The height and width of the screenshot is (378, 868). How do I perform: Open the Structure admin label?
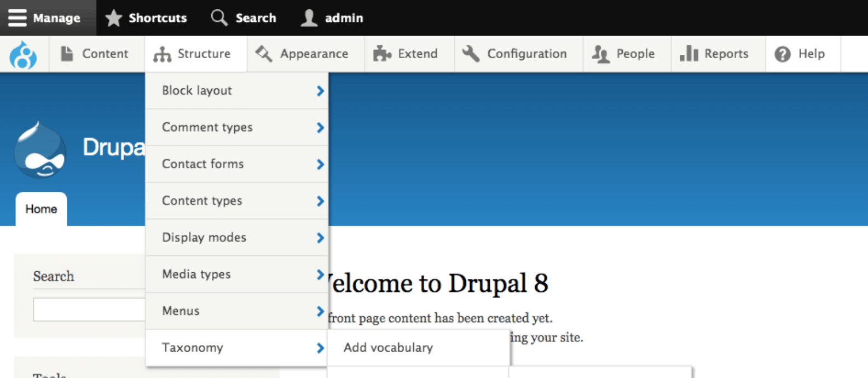[204, 54]
